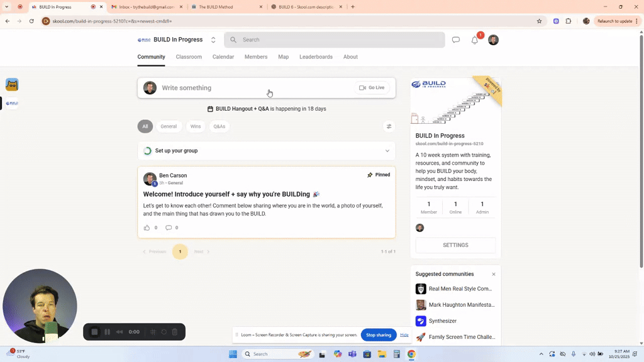Viewport: 644px width, 362px height.
Task: Switch to the Classroom tab
Action: click(189, 57)
